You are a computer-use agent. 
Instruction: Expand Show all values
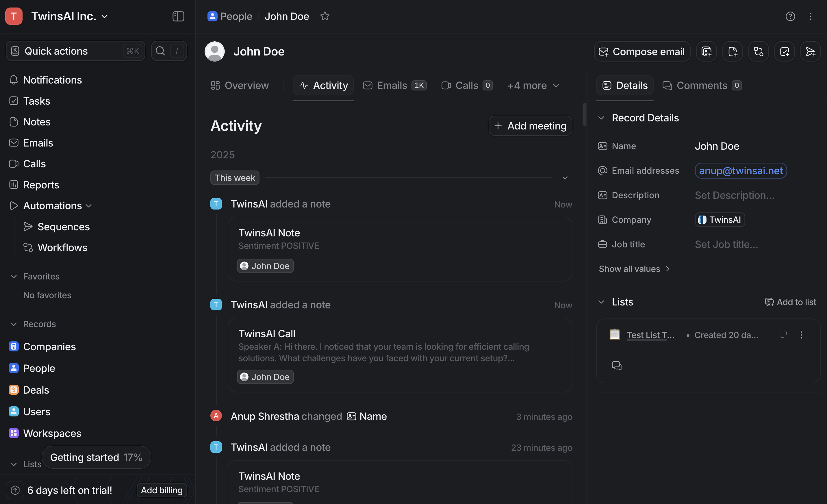[x=634, y=269]
